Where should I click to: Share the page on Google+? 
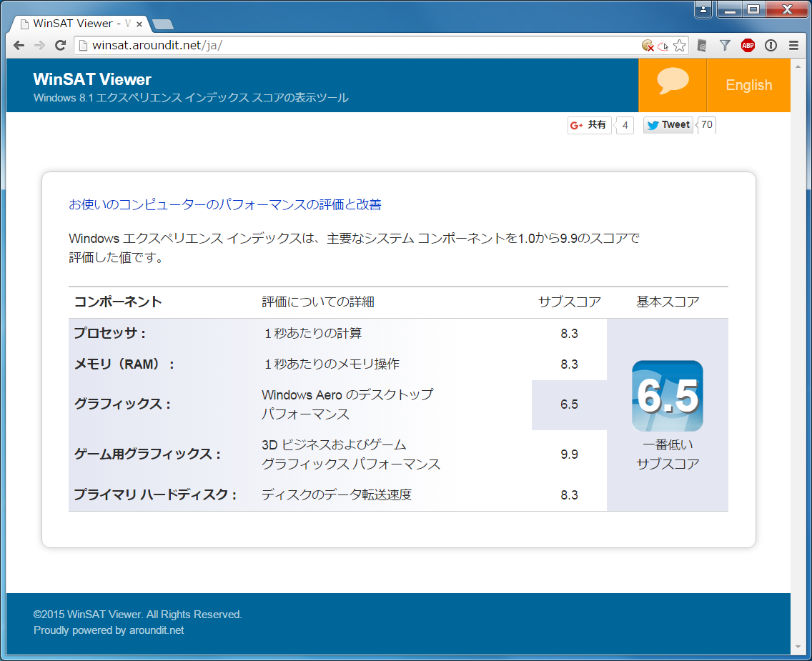589,125
